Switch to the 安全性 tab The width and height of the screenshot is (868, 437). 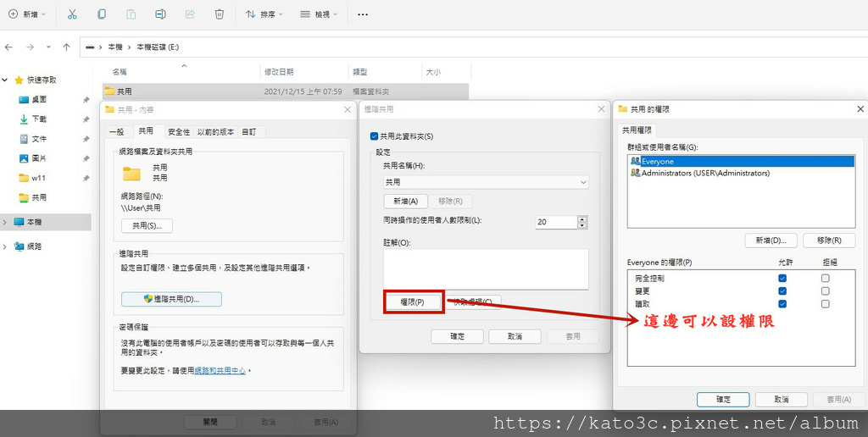(x=179, y=131)
